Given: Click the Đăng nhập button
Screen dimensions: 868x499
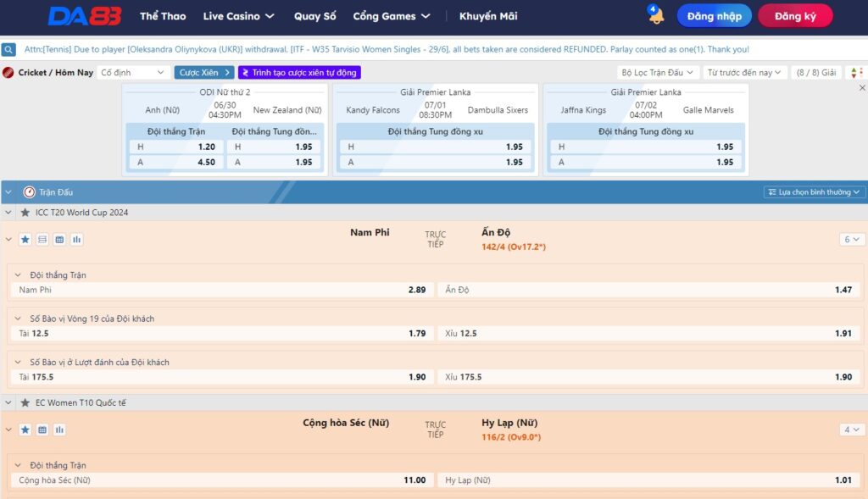Looking at the screenshot, I should pyautogui.click(x=714, y=16).
